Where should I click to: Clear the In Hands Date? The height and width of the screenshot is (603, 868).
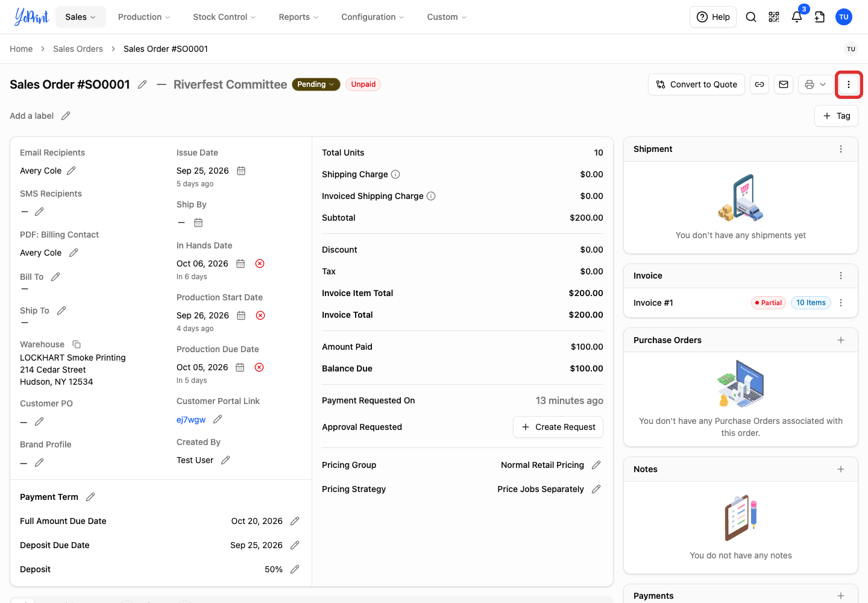pos(260,264)
